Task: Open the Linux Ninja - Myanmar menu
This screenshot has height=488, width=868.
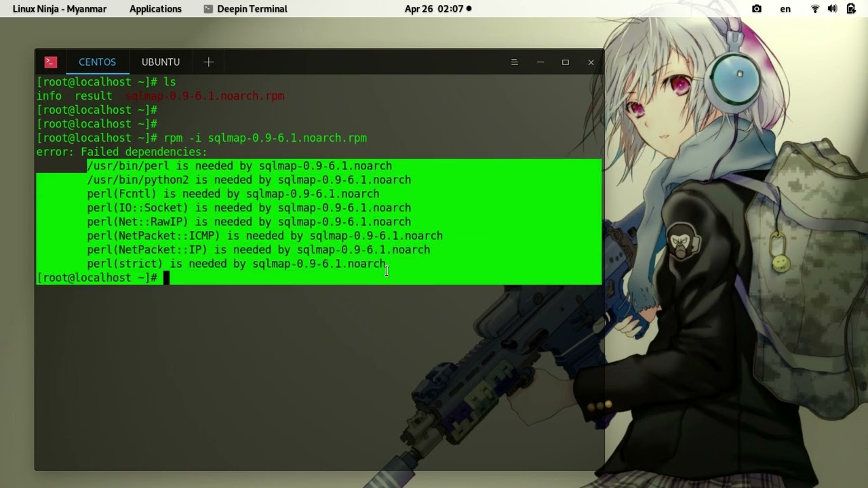Action: [x=60, y=9]
